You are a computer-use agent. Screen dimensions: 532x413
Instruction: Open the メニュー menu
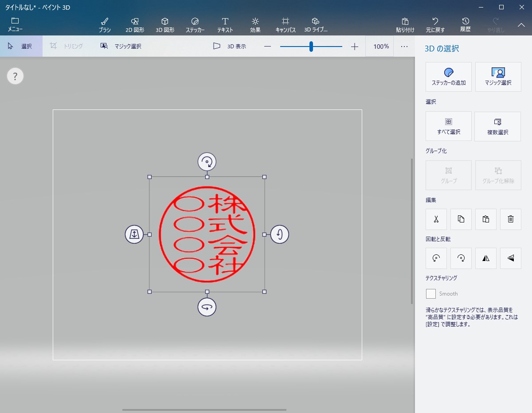(15, 25)
